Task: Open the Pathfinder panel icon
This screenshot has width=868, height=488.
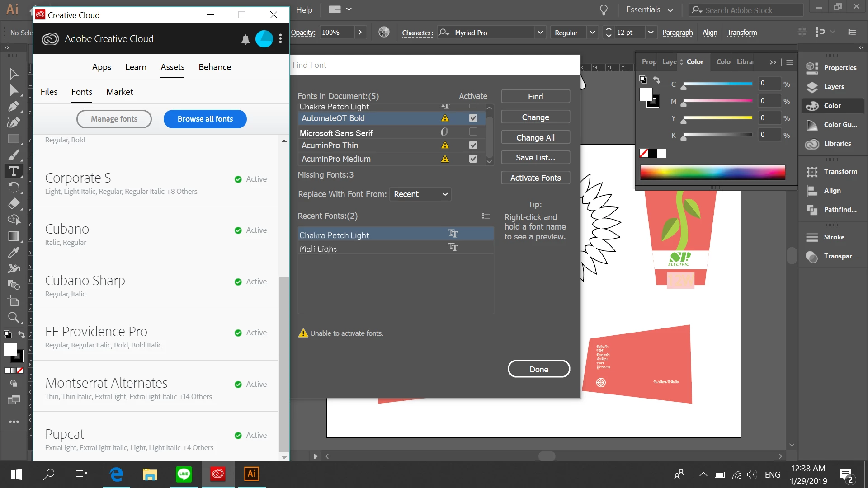Action: [x=812, y=210]
